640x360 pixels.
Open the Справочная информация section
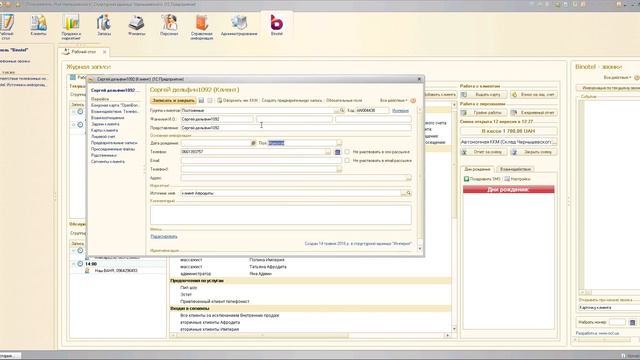click(x=202, y=27)
